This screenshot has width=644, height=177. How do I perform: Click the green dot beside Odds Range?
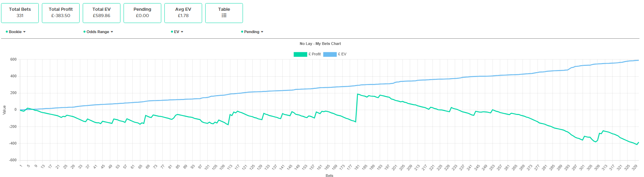84,32
